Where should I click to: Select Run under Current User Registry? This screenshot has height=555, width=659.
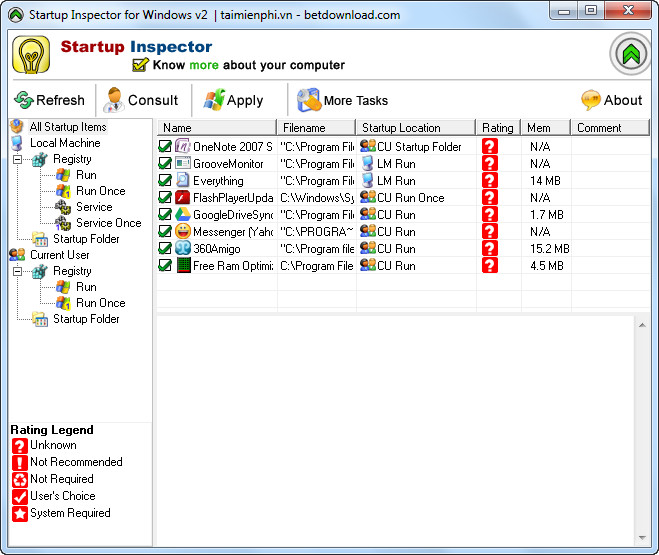click(x=86, y=287)
